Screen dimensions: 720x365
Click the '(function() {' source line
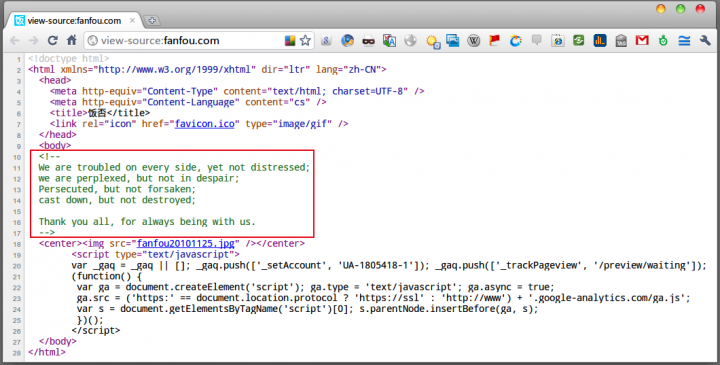coord(107,276)
